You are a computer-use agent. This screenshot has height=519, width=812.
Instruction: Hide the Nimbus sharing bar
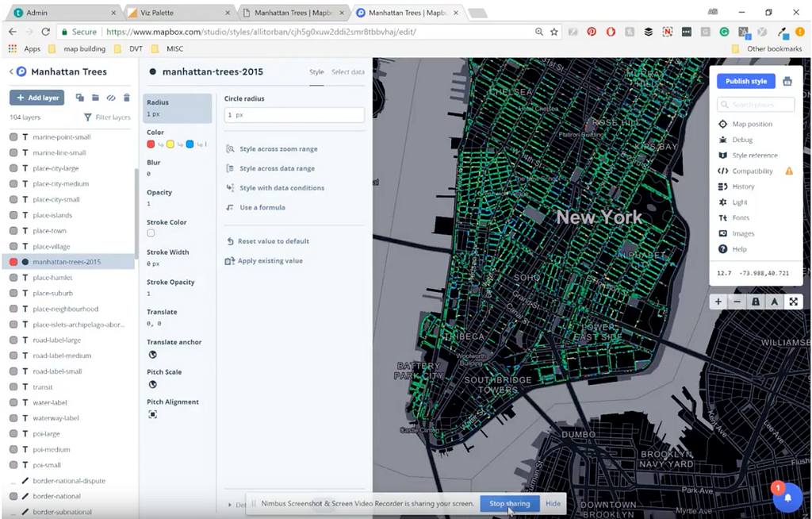point(553,503)
